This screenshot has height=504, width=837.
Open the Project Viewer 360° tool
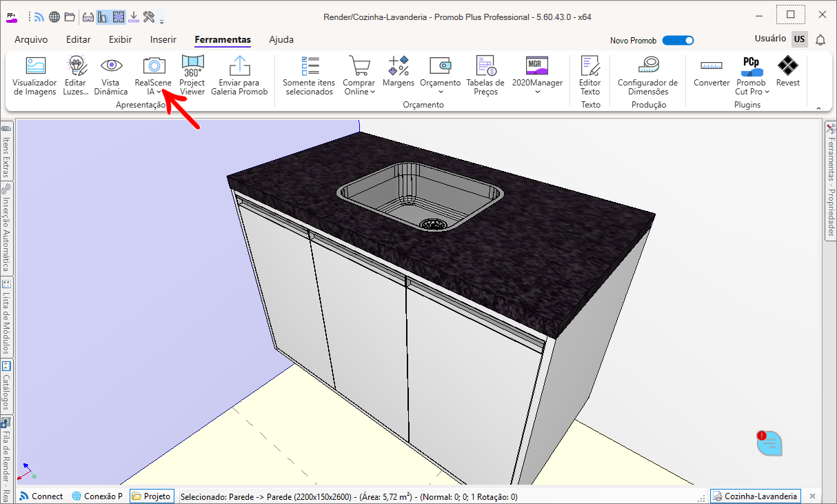click(192, 76)
